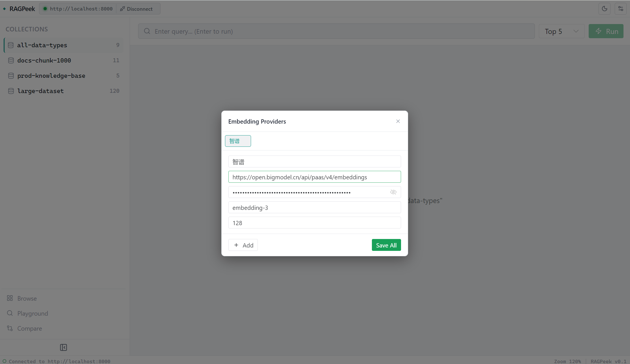
Task: Focus the embedding-3 model field
Action: pos(315,207)
